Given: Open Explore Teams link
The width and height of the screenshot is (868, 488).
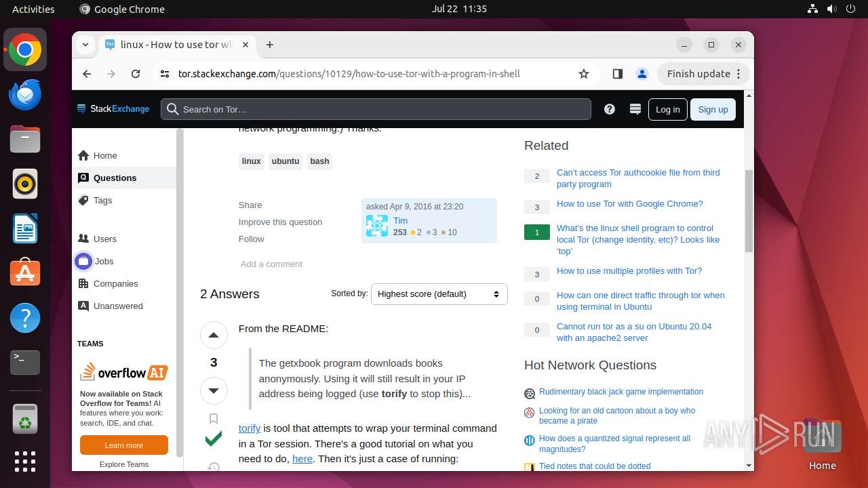Looking at the screenshot, I should click(x=124, y=464).
